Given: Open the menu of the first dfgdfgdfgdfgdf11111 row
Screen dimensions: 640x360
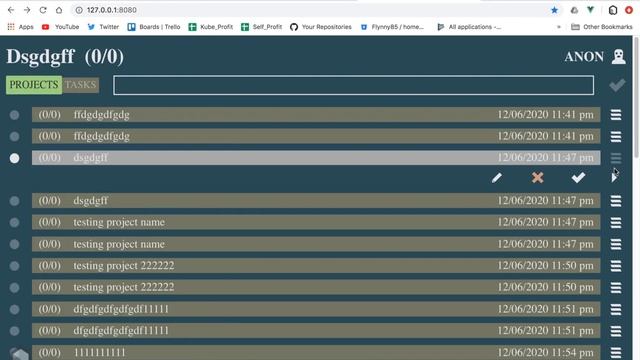Looking at the screenshot, I should coord(616,309).
